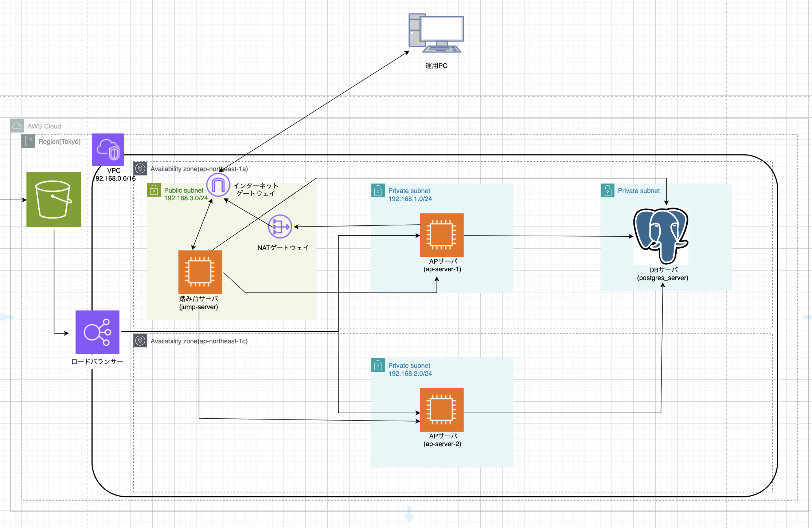Select the operations PC computer icon
The height and width of the screenshot is (528, 812).
click(x=436, y=34)
